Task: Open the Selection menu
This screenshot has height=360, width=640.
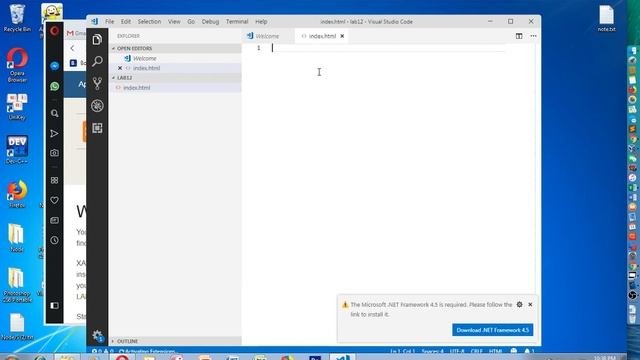Action: click(149, 22)
